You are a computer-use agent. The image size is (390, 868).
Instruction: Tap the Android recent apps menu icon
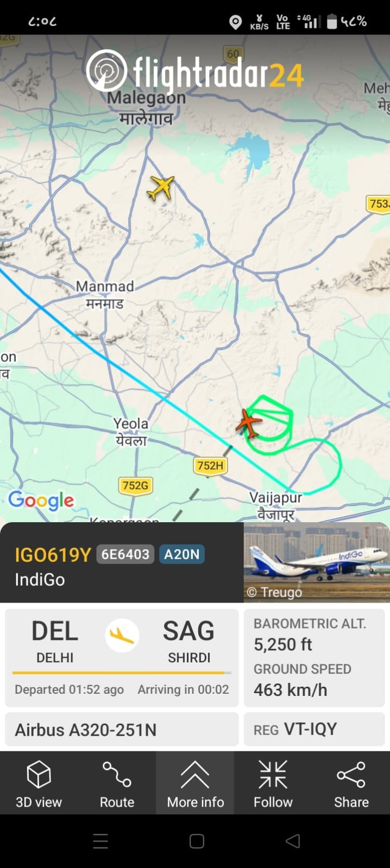click(x=100, y=841)
